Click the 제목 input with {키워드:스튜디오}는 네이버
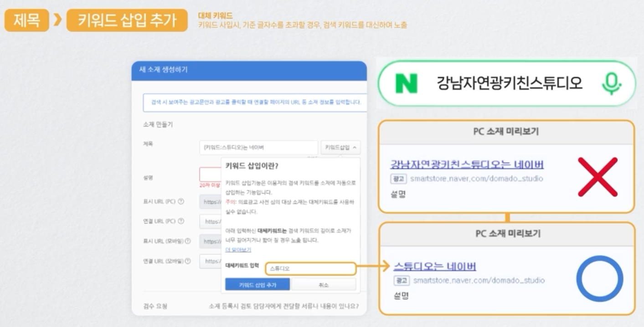The height and width of the screenshot is (327, 644). pos(258,148)
